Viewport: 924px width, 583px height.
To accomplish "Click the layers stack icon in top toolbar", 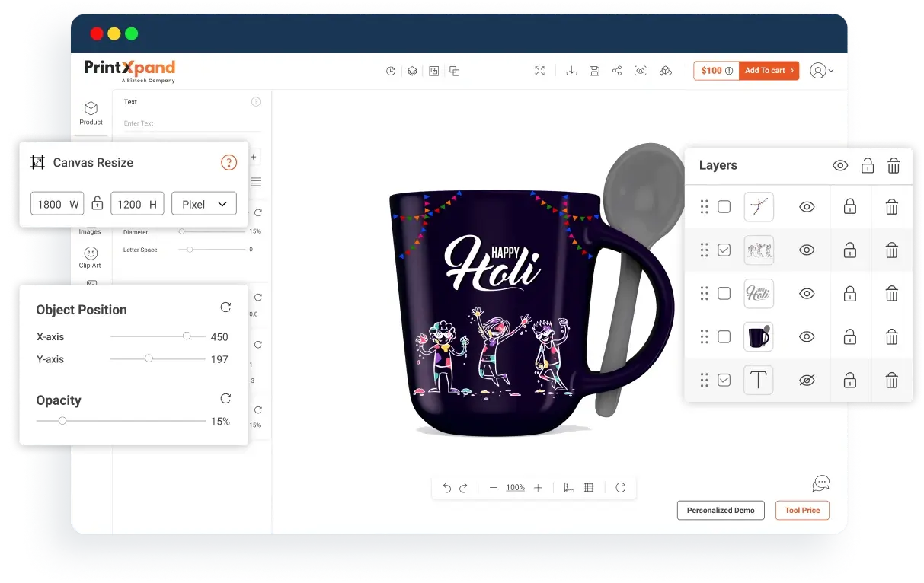I will (x=412, y=71).
